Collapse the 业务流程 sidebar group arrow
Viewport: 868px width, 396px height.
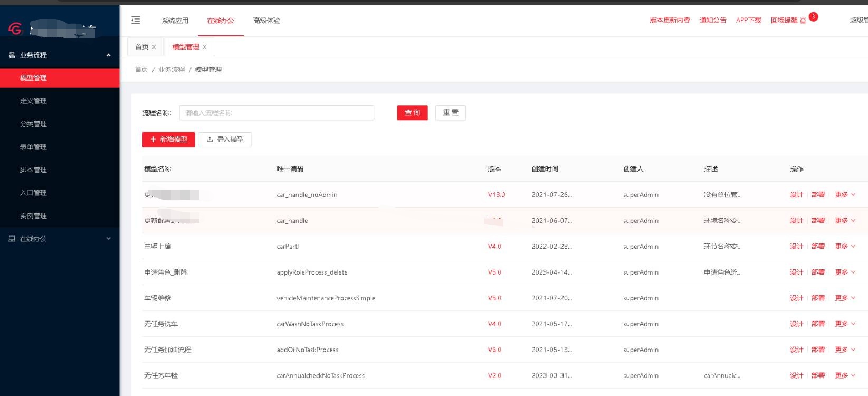[x=108, y=55]
